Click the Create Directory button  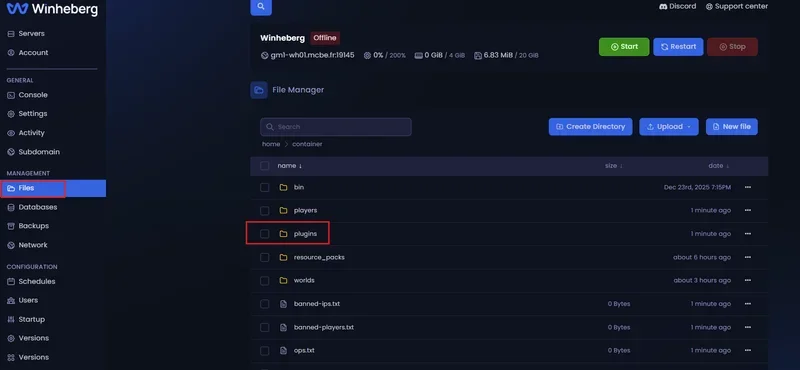pos(590,127)
